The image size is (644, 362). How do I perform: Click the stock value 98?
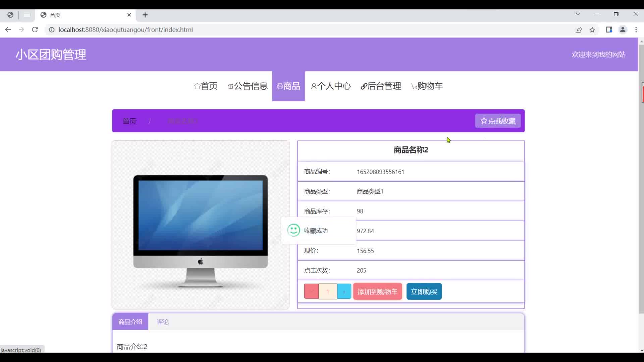point(360,211)
